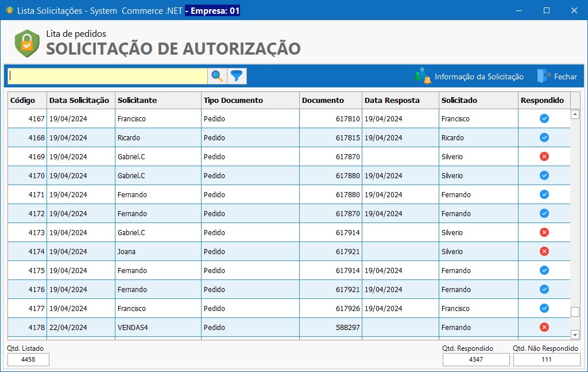Click the magnifying glass search icon
This screenshot has width=588, height=372.
[x=217, y=75]
